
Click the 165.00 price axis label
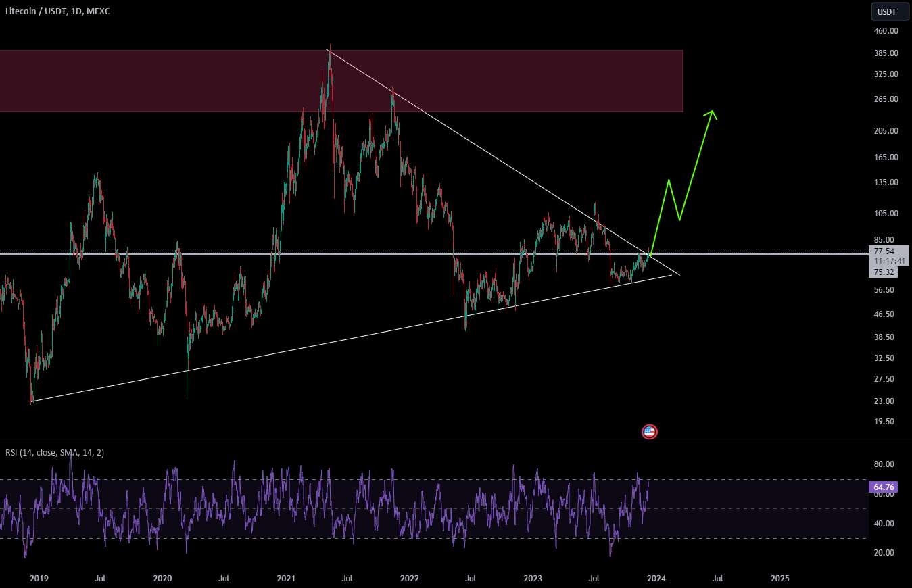[x=886, y=157]
